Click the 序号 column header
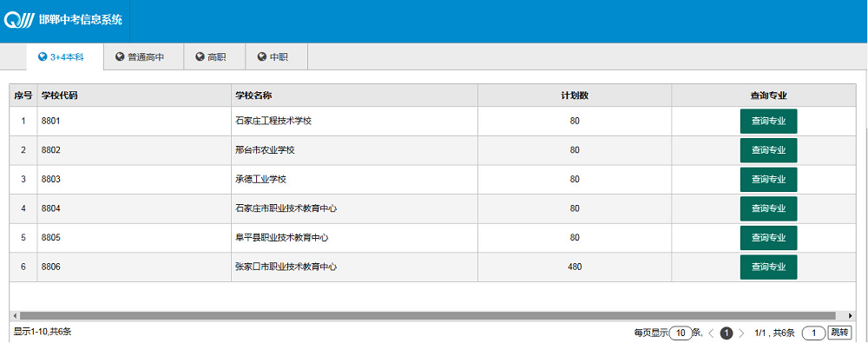Image resolution: width=868 pixels, height=343 pixels. (23, 96)
